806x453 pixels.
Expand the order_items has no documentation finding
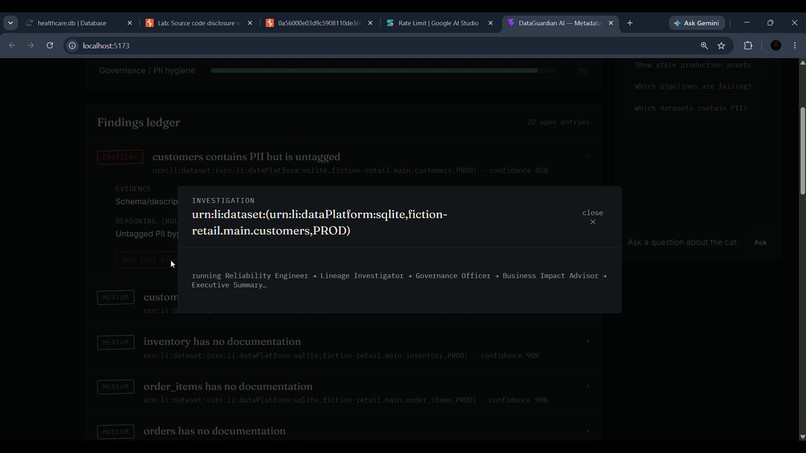(588, 386)
